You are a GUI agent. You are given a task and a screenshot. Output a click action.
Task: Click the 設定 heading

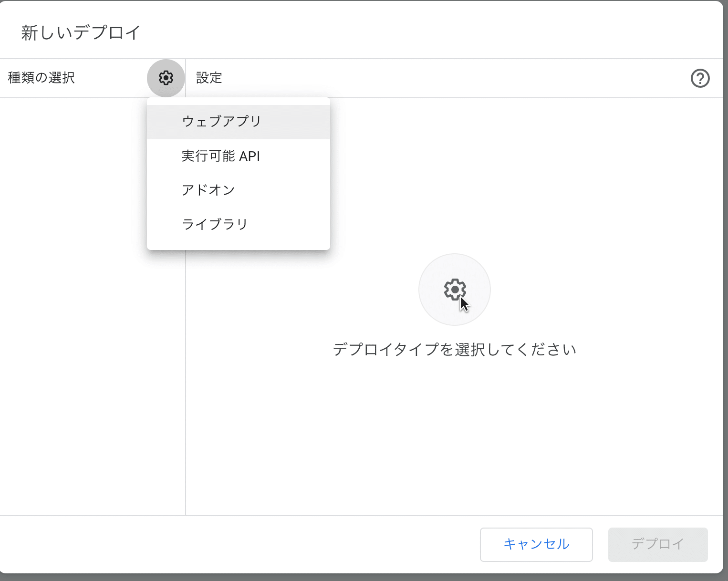[x=209, y=78]
